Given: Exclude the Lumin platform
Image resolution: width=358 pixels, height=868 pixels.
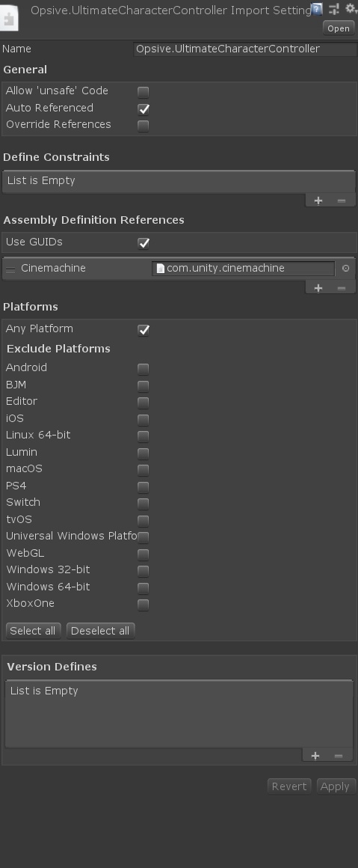Looking at the screenshot, I should point(143,453).
